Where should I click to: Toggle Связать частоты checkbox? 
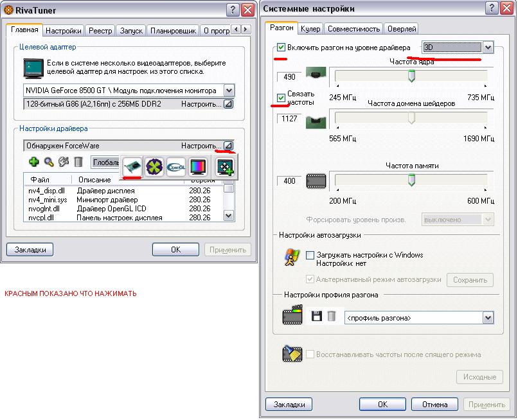point(281,98)
